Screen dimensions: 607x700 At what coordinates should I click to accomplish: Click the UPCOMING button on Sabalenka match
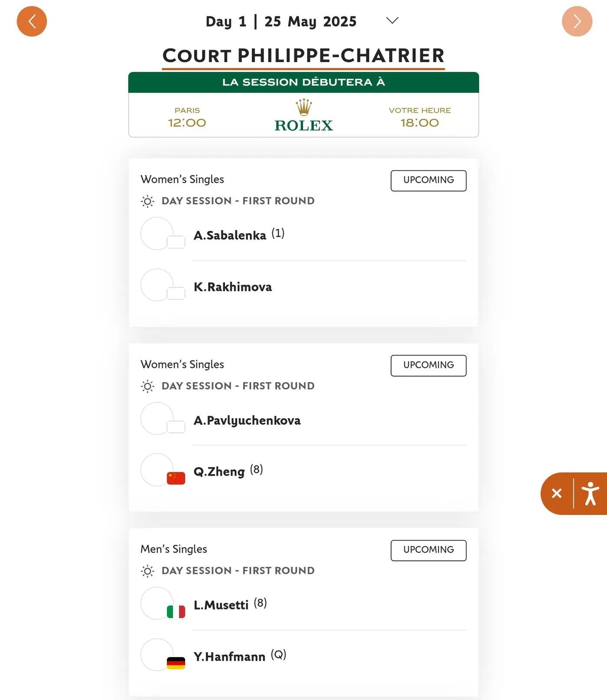[428, 180]
